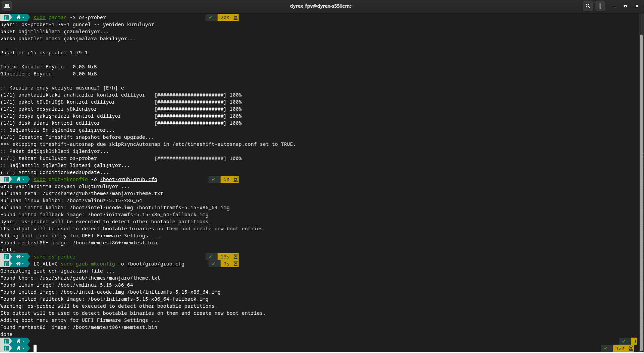The width and height of the screenshot is (644, 353).
Task: Click underlined sudo in the os-prober command
Action: click(39, 257)
